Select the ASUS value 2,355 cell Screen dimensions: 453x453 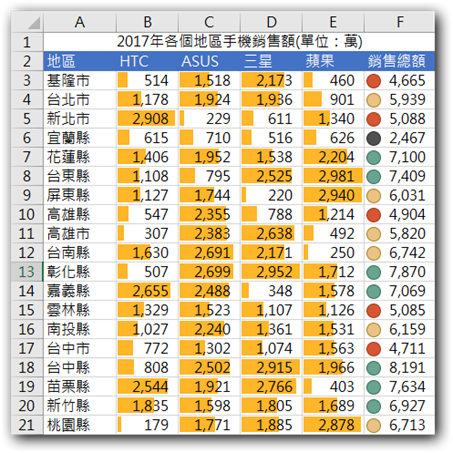tap(209, 214)
